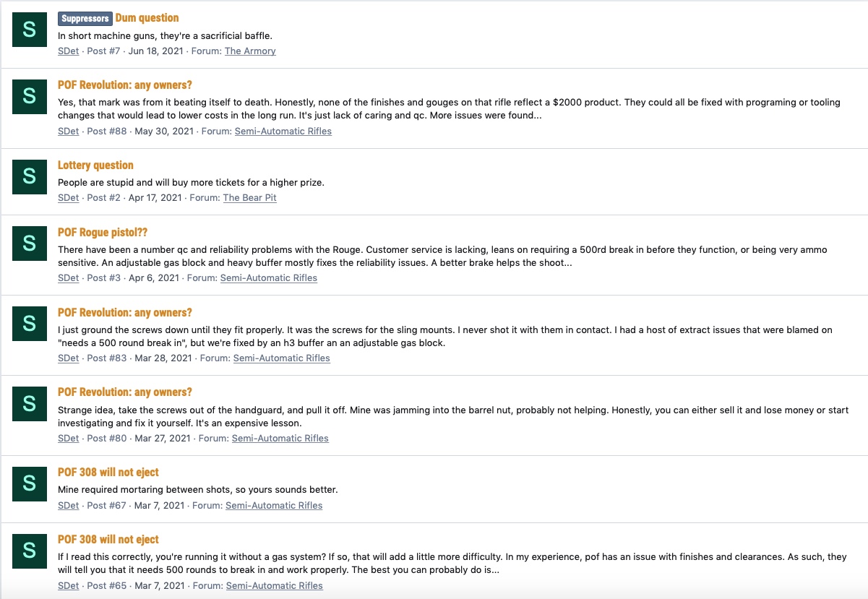
Task: Click SDet avatar beside POF Rogue pistol post
Action: pyautogui.click(x=30, y=244)
